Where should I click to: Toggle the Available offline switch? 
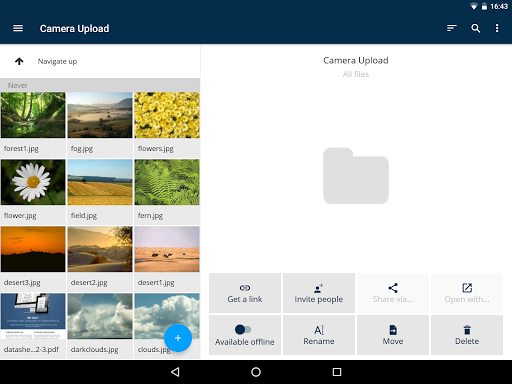[243, 329]
